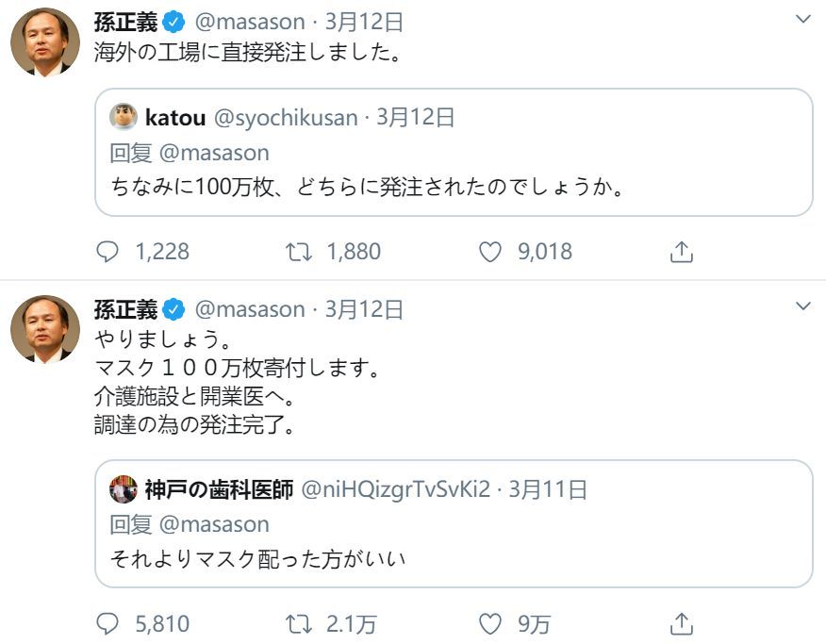Share the overseas factory order tweet
The image size is (826, 644).
pyautogui.click(x=681, y=252)
